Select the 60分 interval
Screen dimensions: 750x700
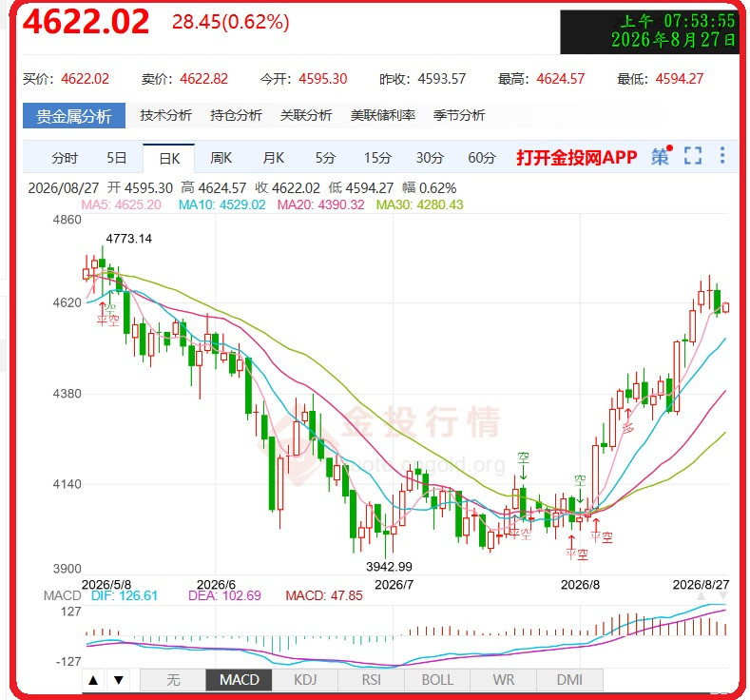(482, 158)
